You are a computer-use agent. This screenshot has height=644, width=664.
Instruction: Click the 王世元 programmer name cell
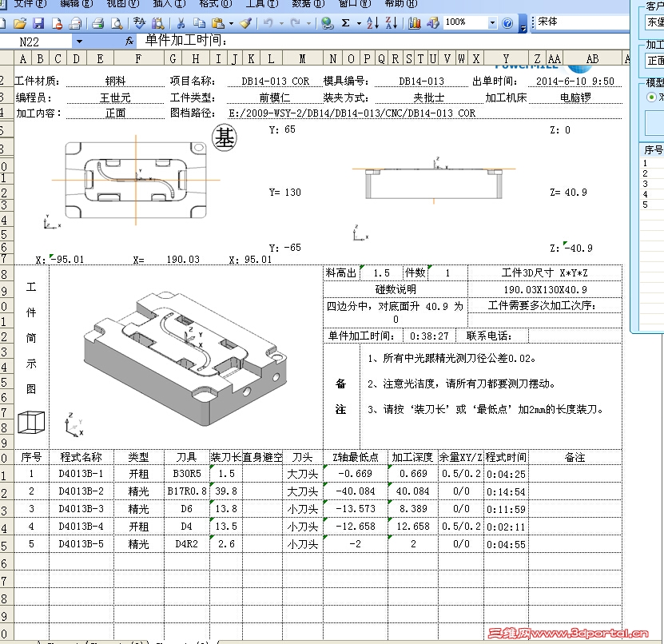click(x=115, y=97)
